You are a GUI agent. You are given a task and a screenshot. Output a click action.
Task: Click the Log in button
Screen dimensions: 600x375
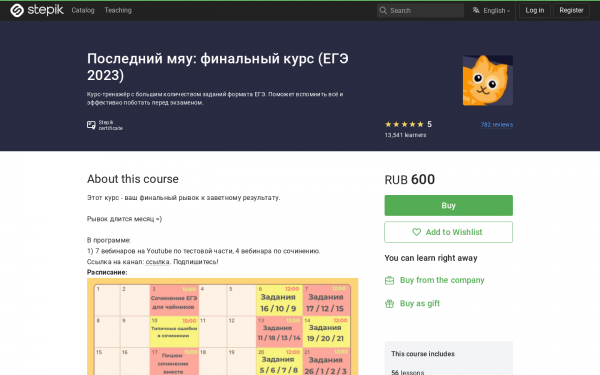pos(535,10)
